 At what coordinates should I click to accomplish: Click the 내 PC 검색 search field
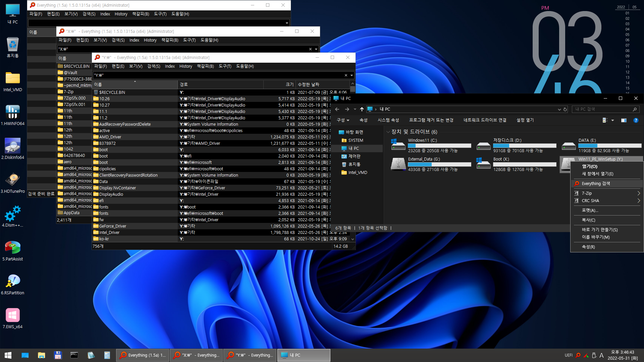[x=605, y=109]
